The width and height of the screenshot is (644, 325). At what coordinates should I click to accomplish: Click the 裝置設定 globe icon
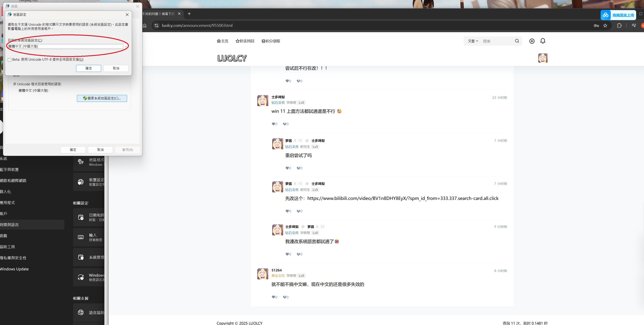pyautogui.click(x=81, y=182)
